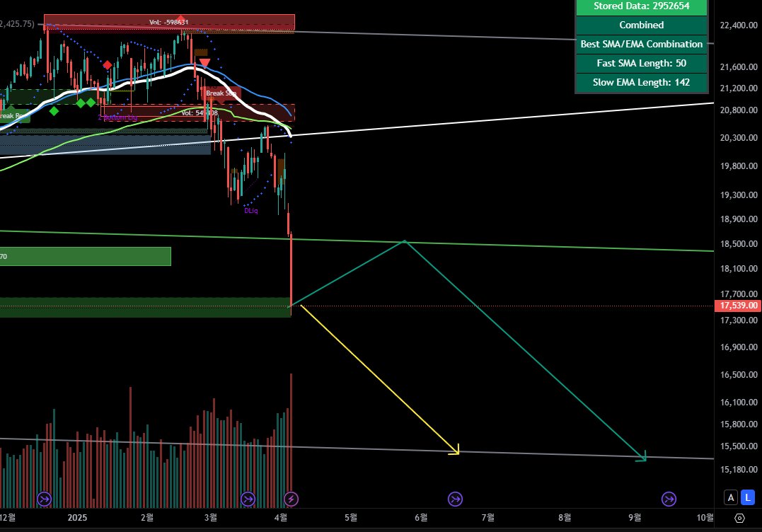Click 18,100.00 on the price axis

pos(739,268)
